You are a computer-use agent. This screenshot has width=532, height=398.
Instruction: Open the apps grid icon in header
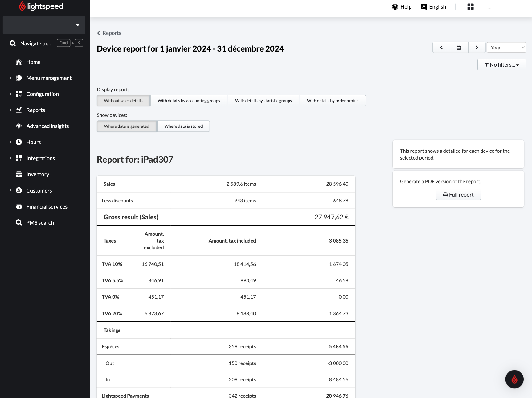470,7
